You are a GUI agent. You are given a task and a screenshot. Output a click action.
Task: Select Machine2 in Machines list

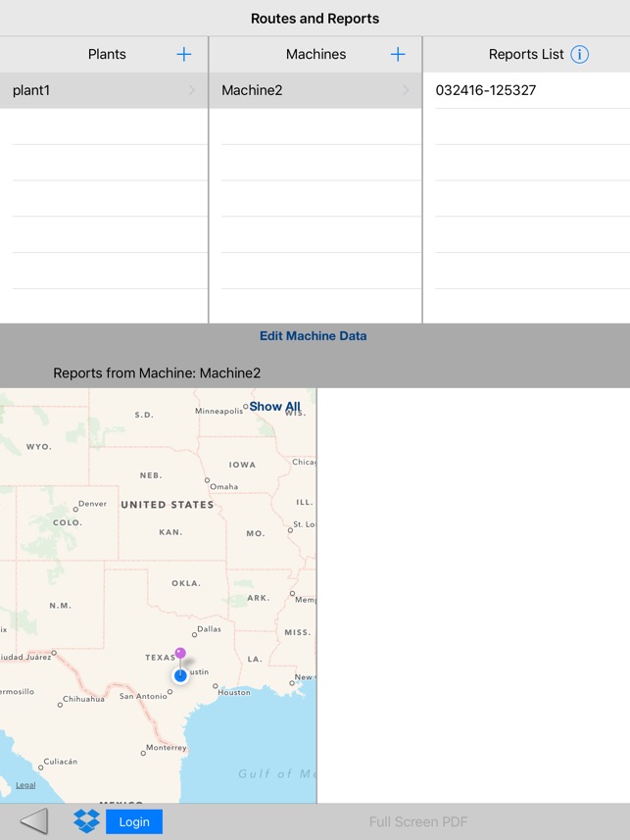(x=315, y=90)
